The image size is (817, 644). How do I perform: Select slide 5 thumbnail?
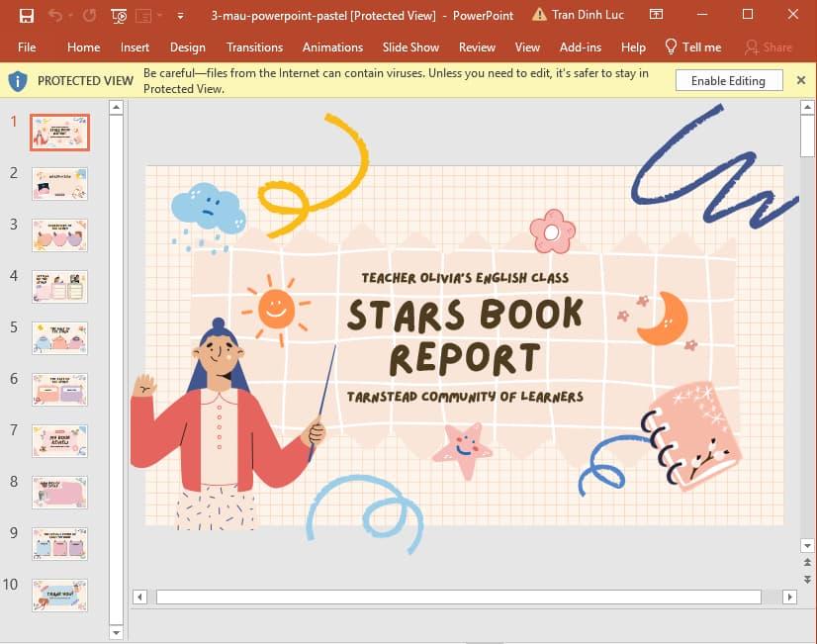coord(59,338)
